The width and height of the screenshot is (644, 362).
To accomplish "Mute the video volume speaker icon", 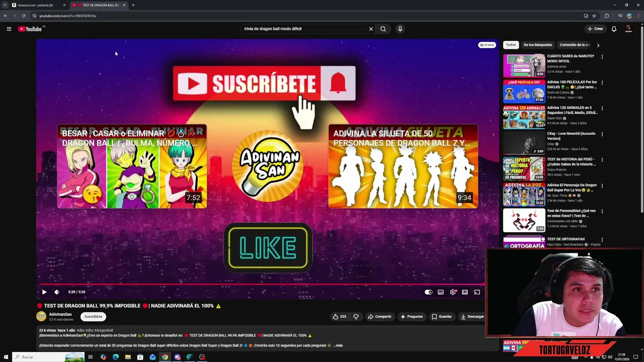I will [57, 292].
